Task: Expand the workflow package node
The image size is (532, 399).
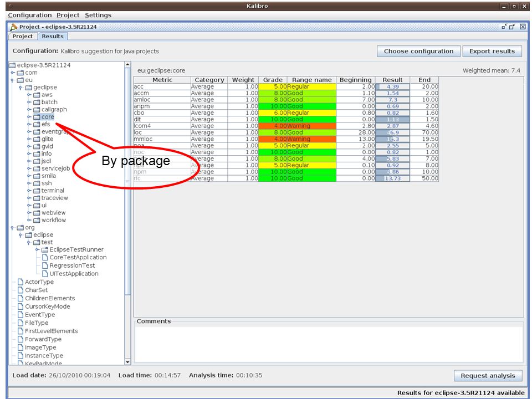Action: pos(29,220)
